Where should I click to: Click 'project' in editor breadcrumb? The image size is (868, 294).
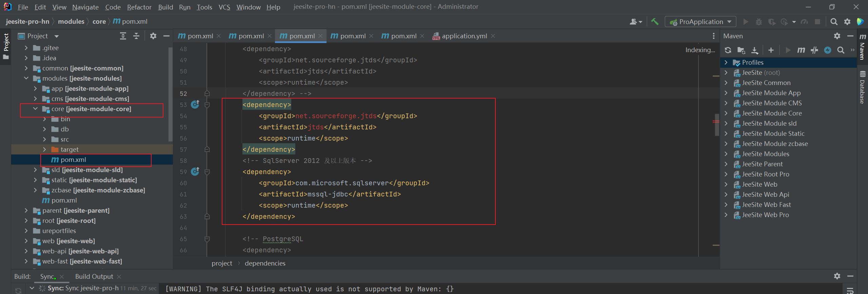(x=222, y=263)
